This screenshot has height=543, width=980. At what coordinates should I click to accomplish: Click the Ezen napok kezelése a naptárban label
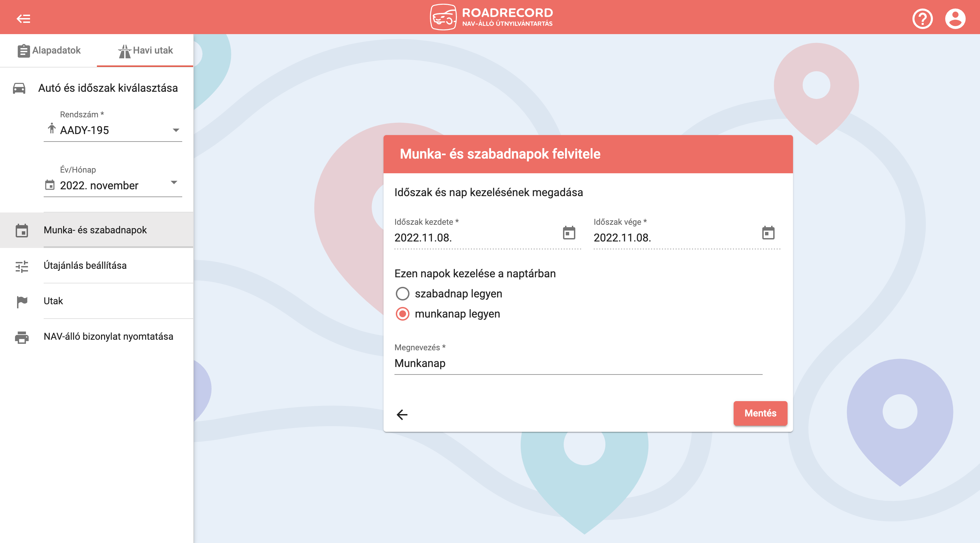tap(475, 274)
